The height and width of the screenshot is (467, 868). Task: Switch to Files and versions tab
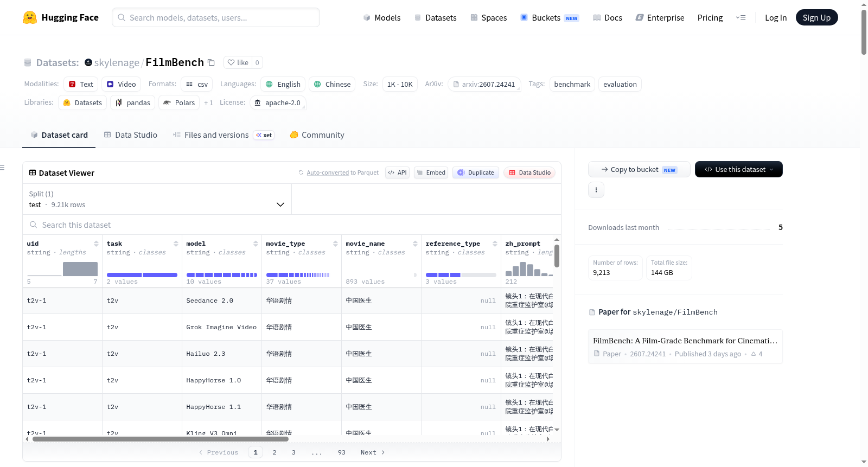[x=224, y=135]
